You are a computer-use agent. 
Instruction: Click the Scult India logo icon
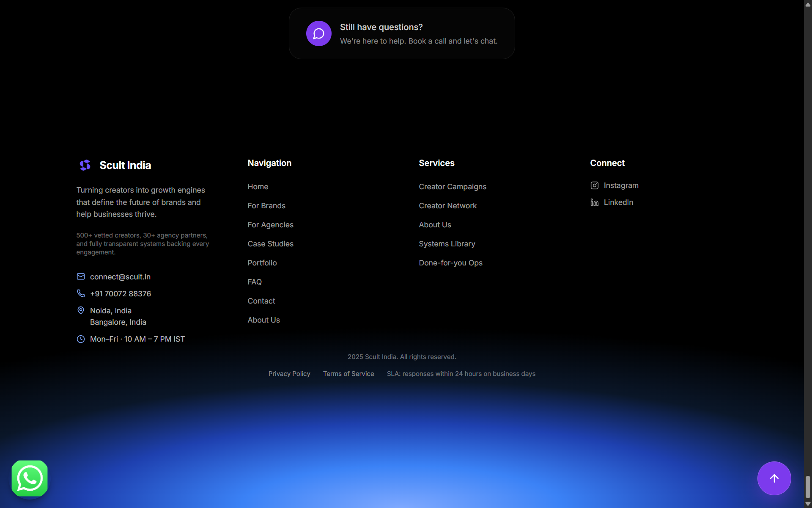click(85, 165)
